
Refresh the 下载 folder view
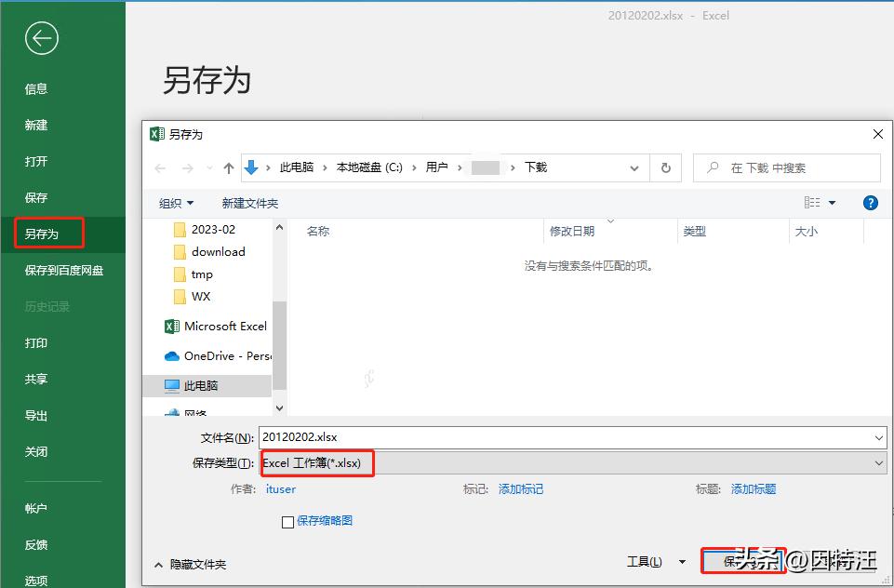(666, 167)
